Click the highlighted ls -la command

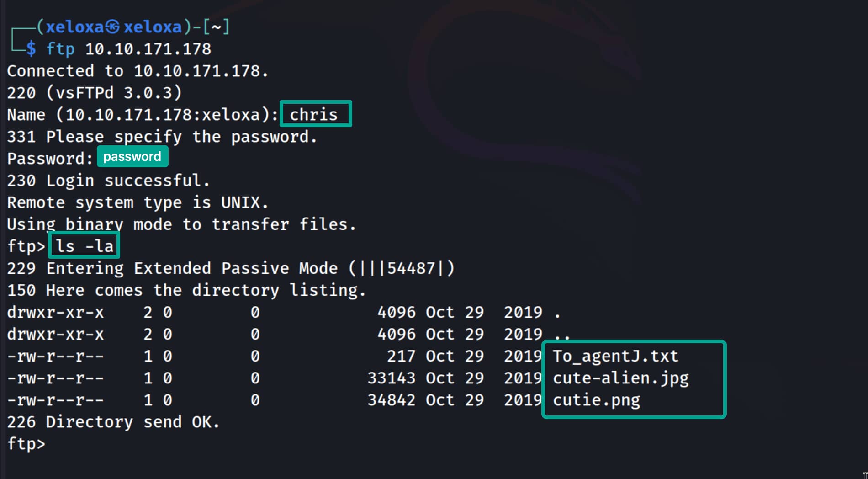point(85,246)
